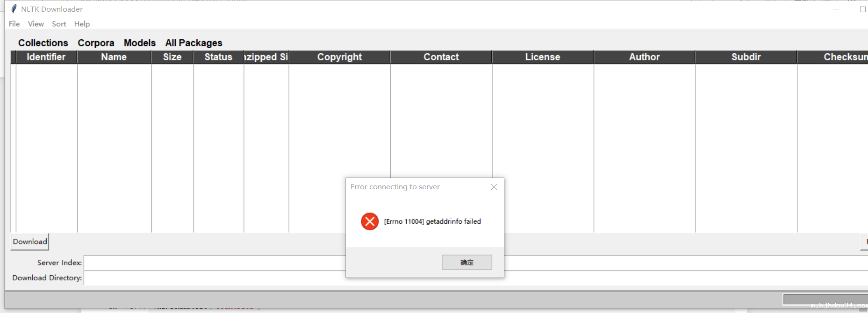
Task: Click the download progress bar
Action: click(825, 299)
